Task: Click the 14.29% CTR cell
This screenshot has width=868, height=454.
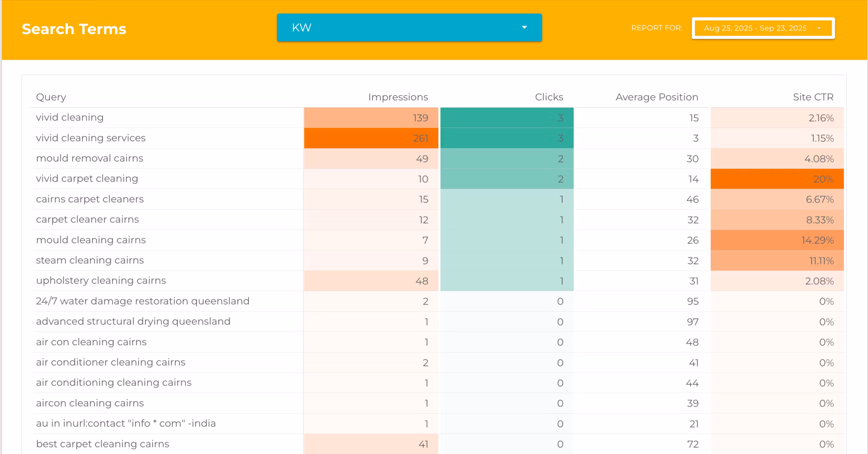Action: (x=777, y=240)
